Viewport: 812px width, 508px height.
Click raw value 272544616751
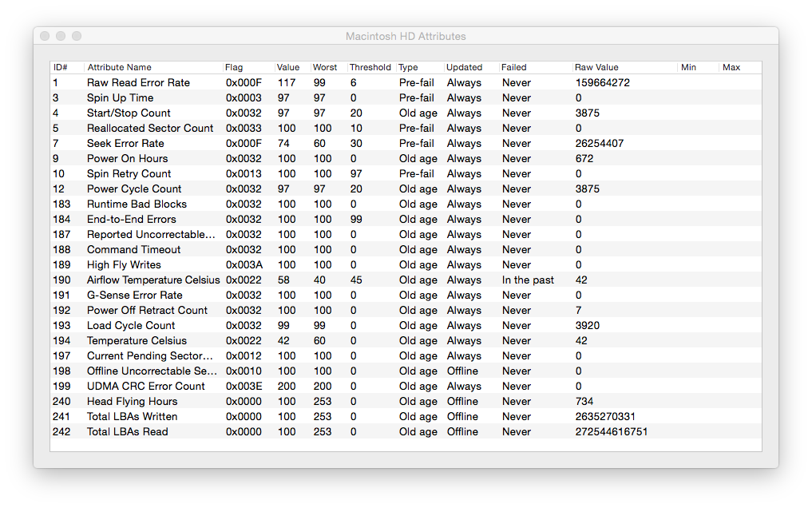pos(611,431)
